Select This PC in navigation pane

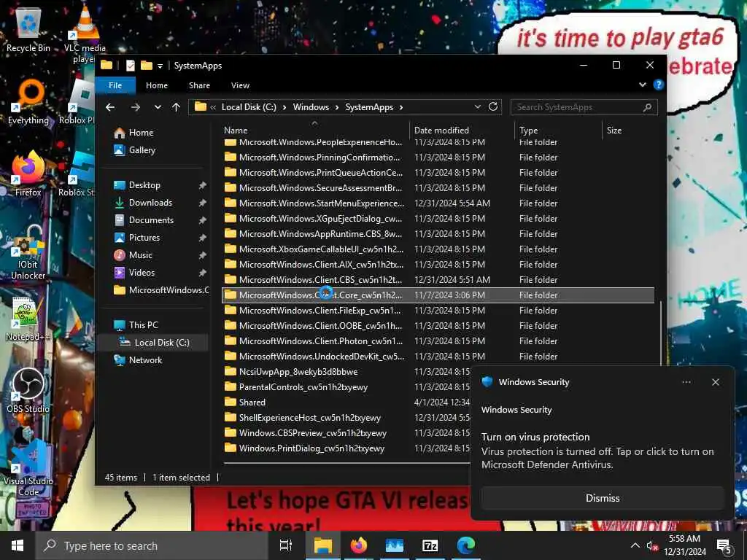pos(144,324)
